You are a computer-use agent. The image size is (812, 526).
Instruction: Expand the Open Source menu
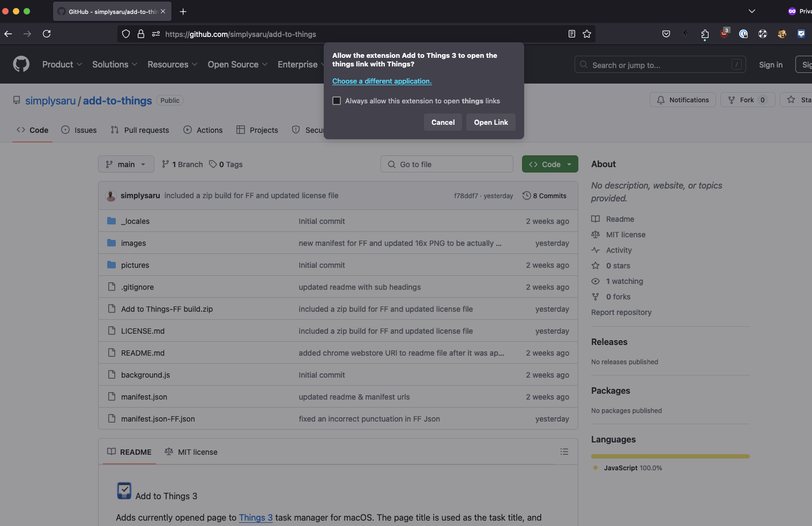(237, 64)
